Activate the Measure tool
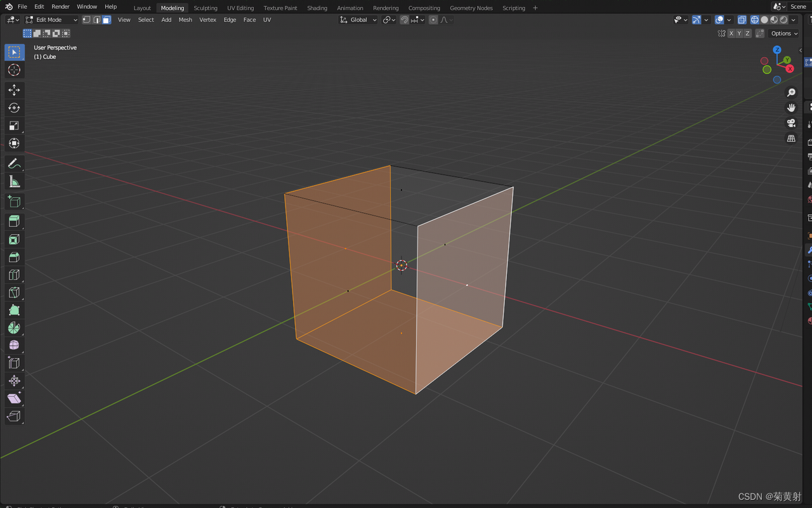 click(x=14, y=181)
